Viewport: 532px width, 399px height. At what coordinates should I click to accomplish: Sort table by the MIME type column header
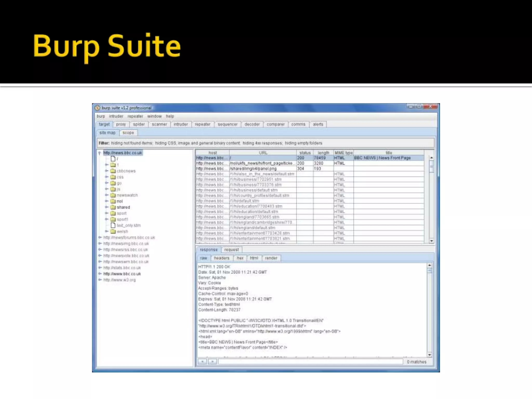(x=343, y=153)
